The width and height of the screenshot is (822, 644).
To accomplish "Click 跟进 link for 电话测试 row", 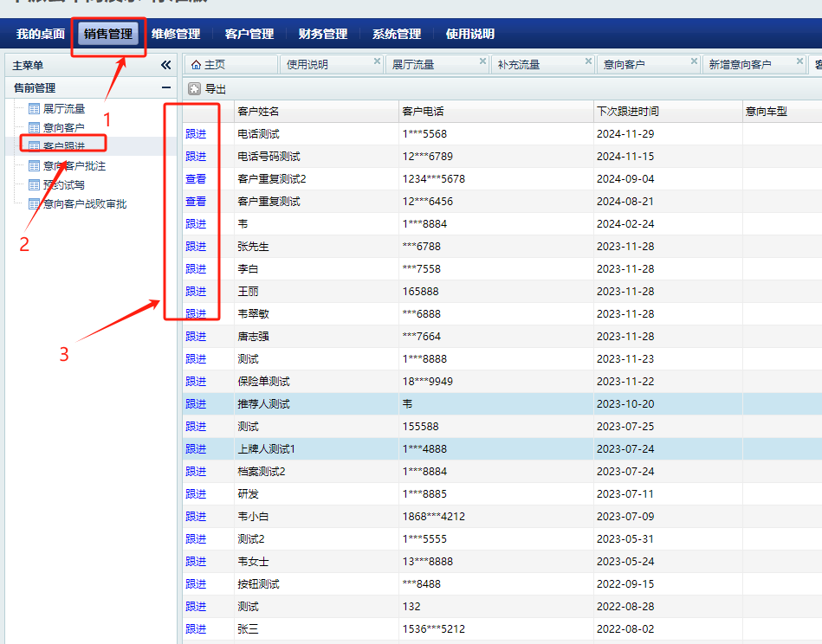I will point(196,134).
